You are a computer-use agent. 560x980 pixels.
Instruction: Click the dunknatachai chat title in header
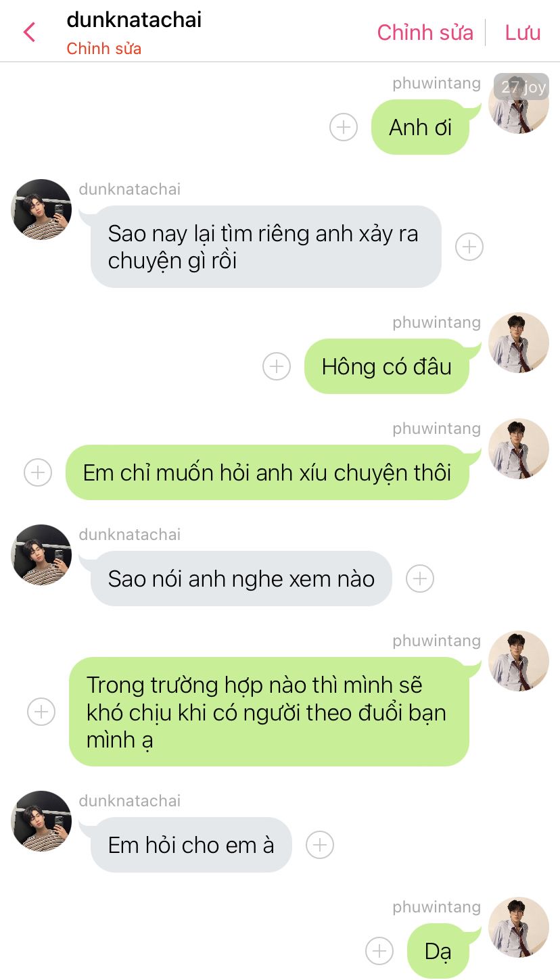pos(134,20)
